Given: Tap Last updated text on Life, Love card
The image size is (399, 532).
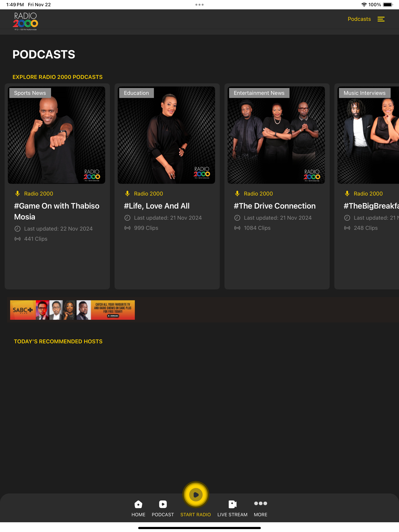Looking at the screenshot, I should click(x=168, y=218).
